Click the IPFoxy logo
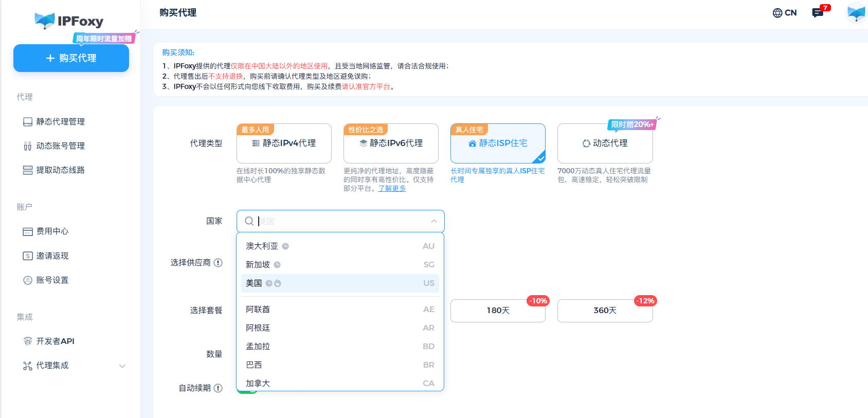 tap(69, 21)
